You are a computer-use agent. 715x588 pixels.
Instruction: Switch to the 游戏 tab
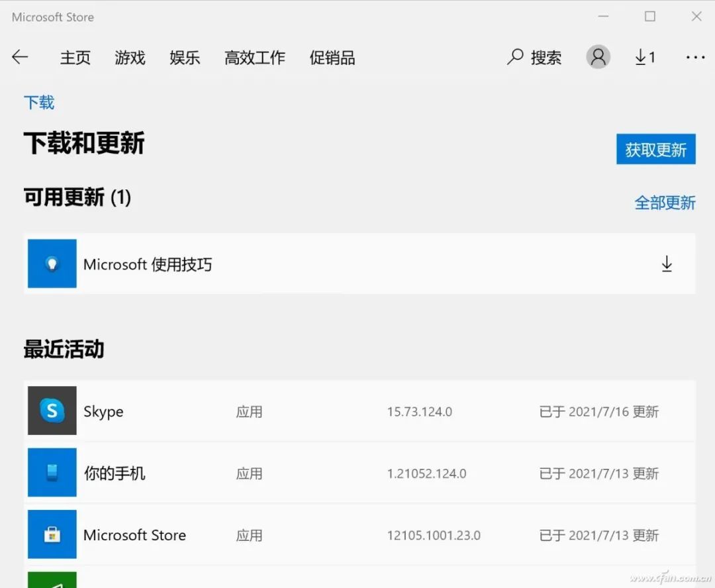tap(130, 58)
